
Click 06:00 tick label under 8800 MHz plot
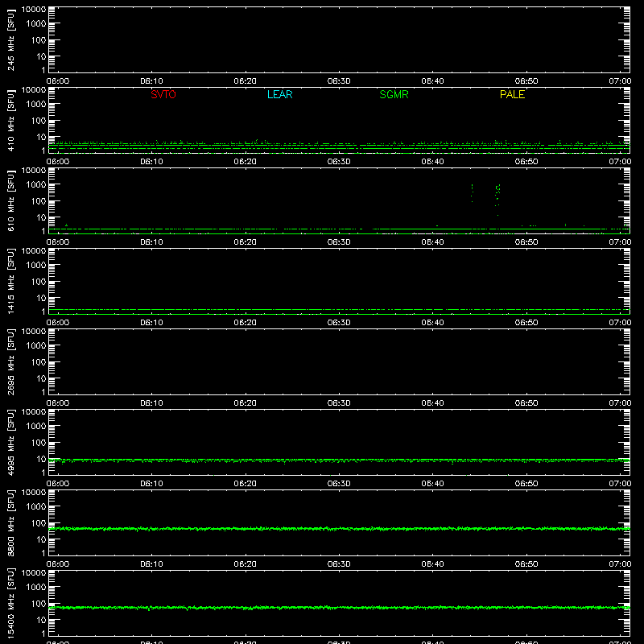pos(58,564)
